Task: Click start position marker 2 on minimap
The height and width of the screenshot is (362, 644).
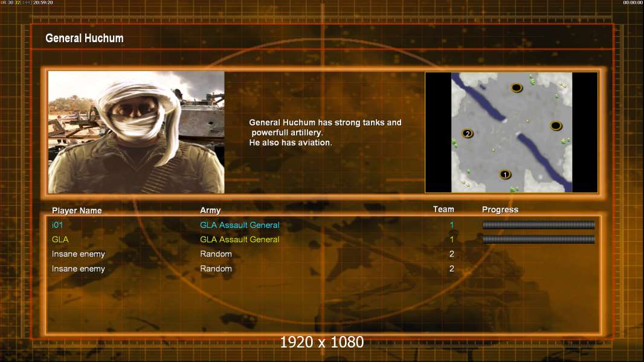Action: point(468,133)
